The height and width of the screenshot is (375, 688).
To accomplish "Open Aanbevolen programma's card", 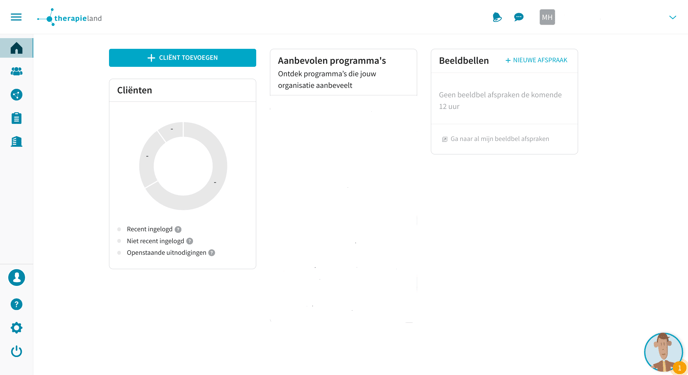I will pyautogui.click(x=344, y=72).
